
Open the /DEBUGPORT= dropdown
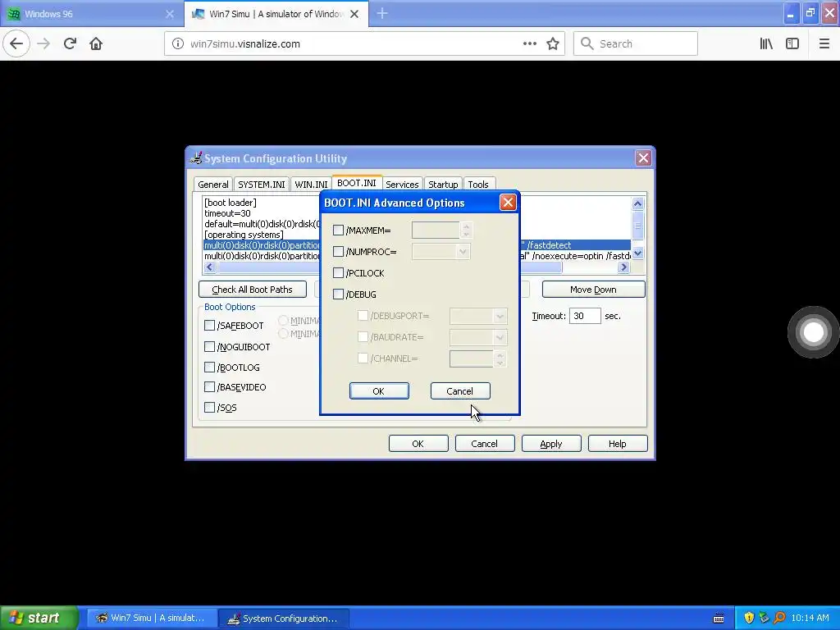500,316
